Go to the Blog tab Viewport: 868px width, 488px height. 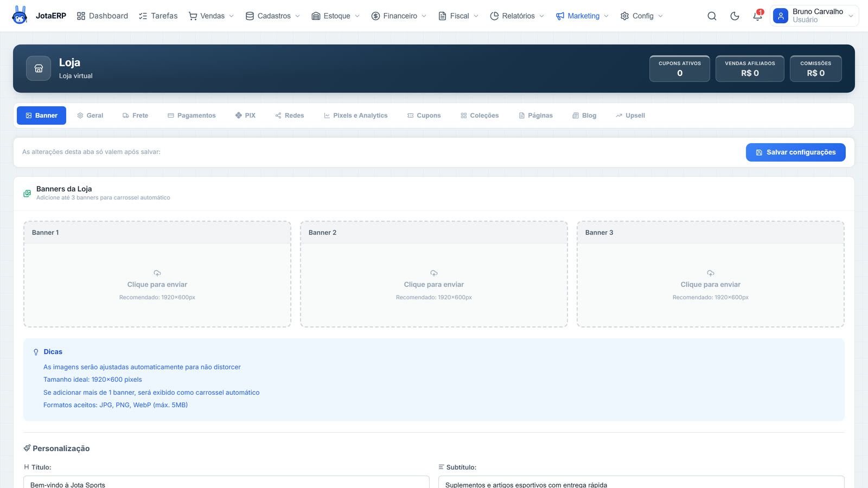point(584,115)
